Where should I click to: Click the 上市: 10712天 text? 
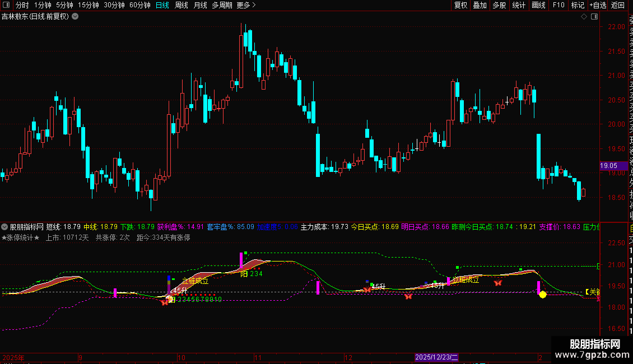click(67, 237)
